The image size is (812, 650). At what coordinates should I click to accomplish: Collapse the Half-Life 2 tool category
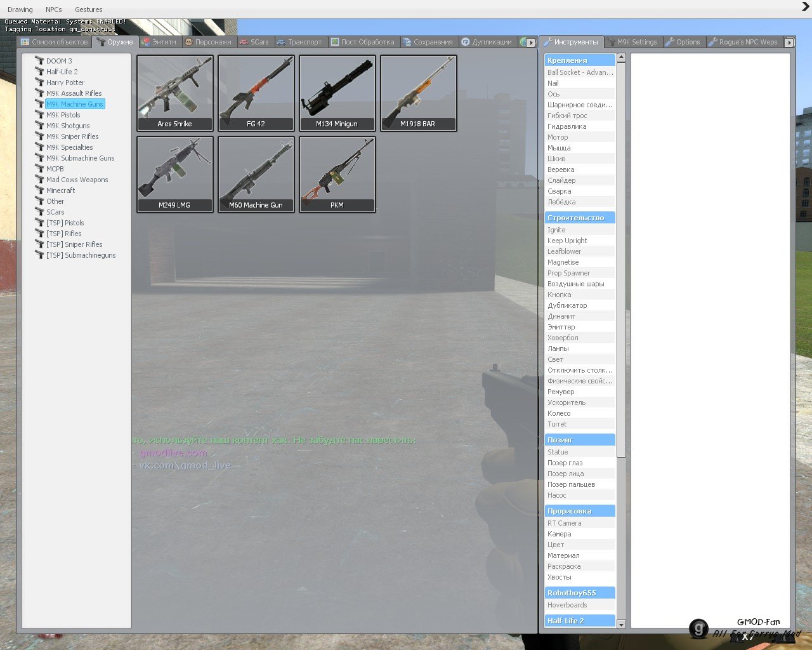[580, 621]
